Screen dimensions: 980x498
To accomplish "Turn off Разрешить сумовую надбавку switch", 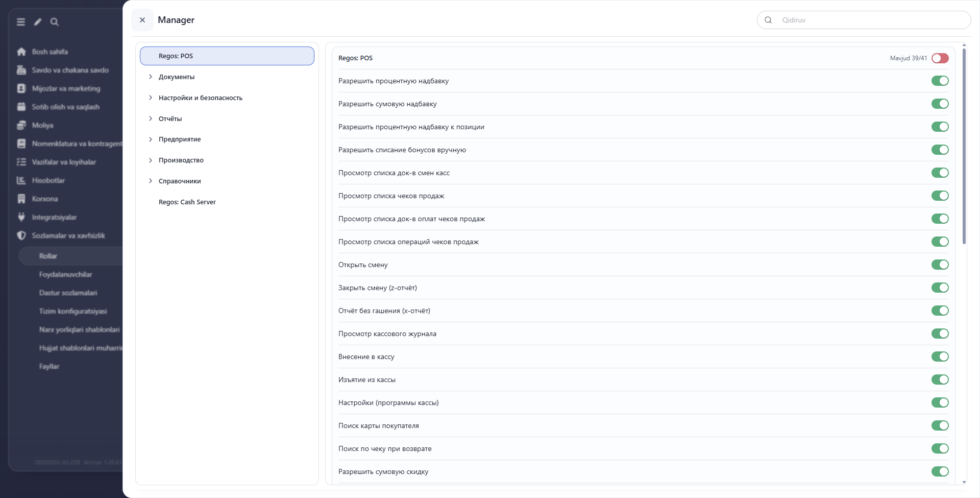I will (940, 104).
